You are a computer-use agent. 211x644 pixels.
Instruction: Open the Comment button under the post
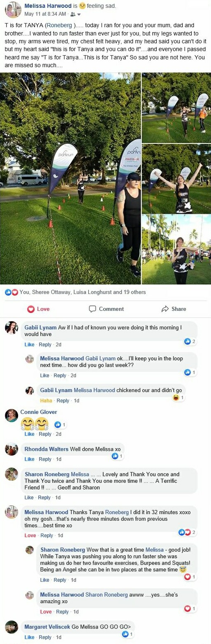coord(106,309)
